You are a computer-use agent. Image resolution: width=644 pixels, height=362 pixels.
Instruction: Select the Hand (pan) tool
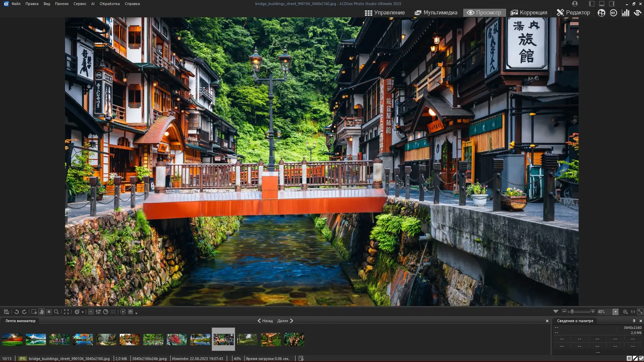[42, 312]
